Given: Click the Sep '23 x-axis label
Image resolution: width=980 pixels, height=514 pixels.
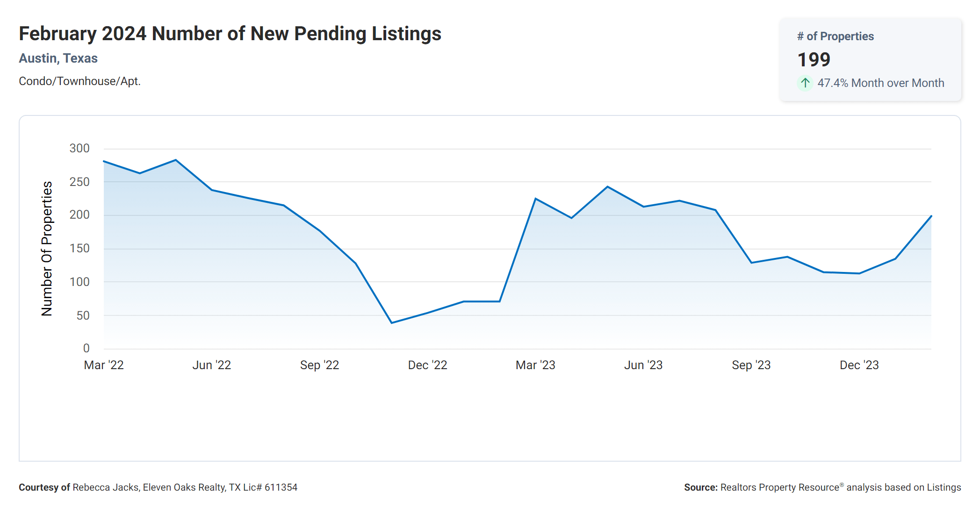Looking at the screenshot, I should coord(751,365).
